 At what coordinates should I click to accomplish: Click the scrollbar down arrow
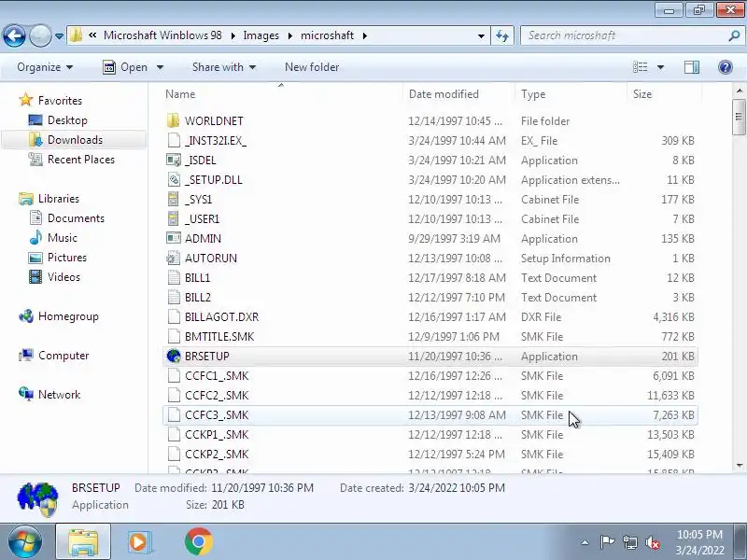point(739,466)
